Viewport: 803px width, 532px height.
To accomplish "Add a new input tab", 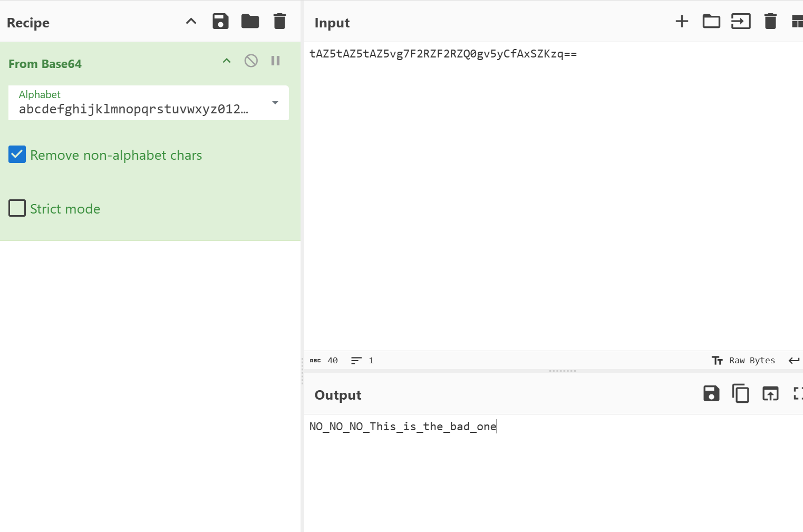I will [682, 22].
